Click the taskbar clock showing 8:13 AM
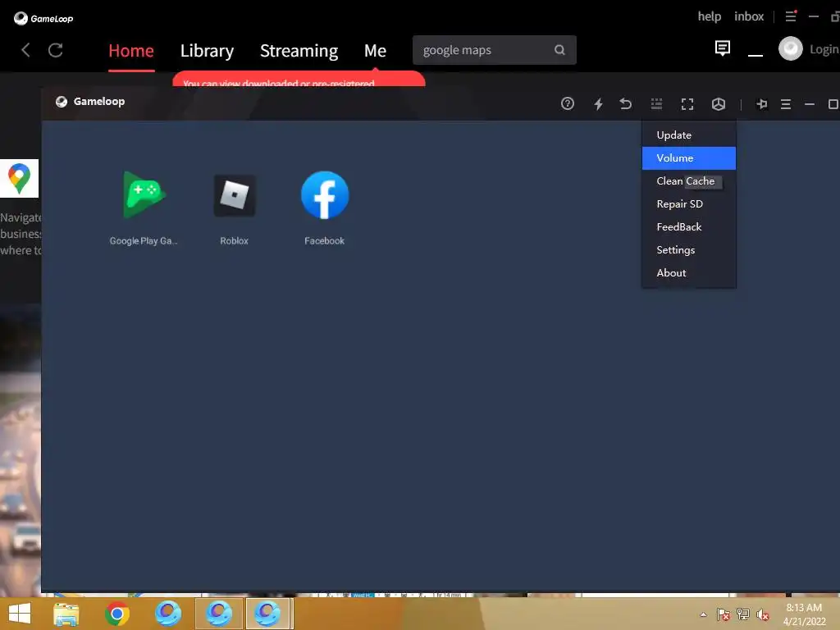 click(x=804, y=614)
